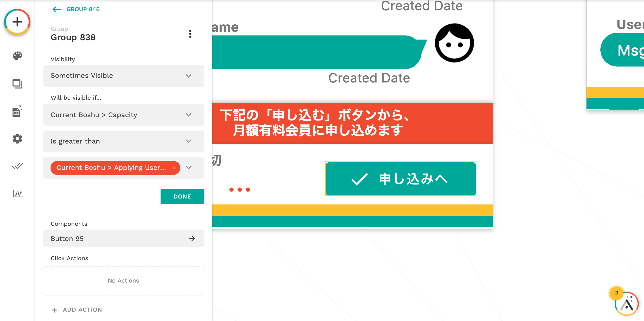Open the screens panel icon
Image resolution: width=644 pixels, height=321 pixels.
[x=17, y=84]
